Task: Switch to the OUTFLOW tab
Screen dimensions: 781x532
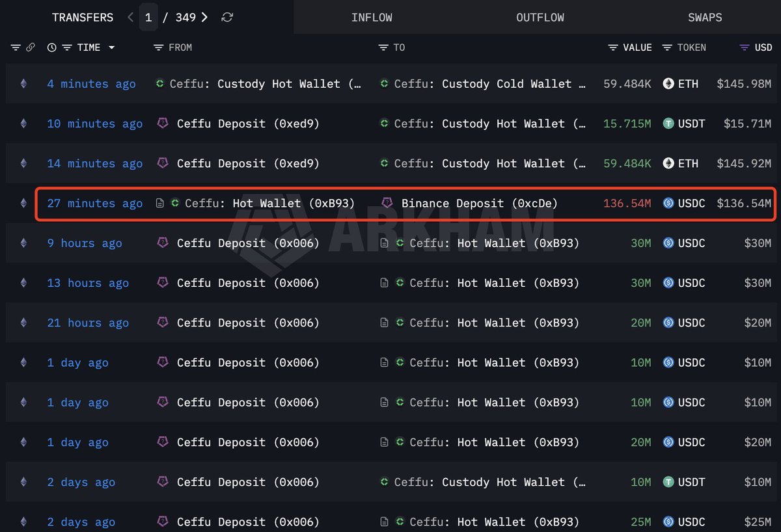Action: tap(540, 18)
